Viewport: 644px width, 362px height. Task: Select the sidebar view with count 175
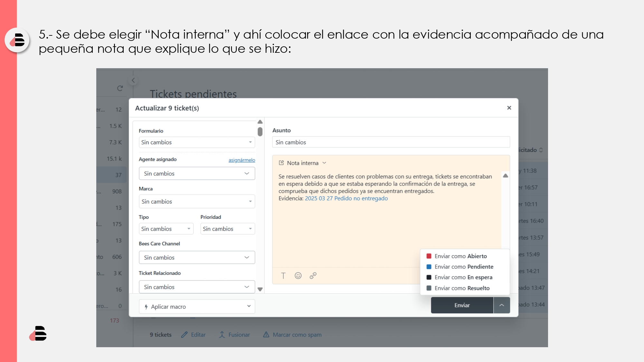click(111, 224)
